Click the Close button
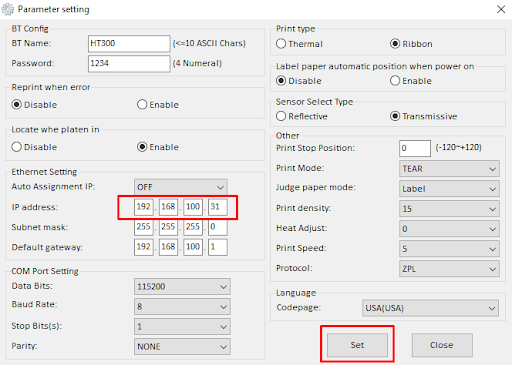Viewport: 512px width, 365px height. pyautogui.click(x=442, y=345)
